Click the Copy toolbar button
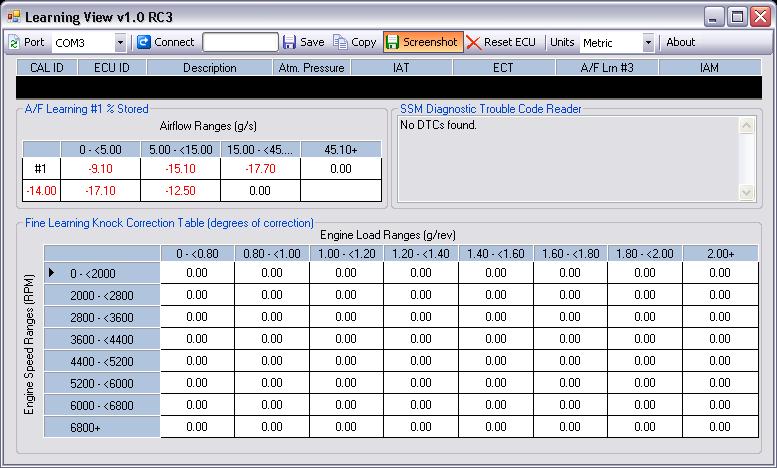777x468 pixels. click(x=354, y=42)
